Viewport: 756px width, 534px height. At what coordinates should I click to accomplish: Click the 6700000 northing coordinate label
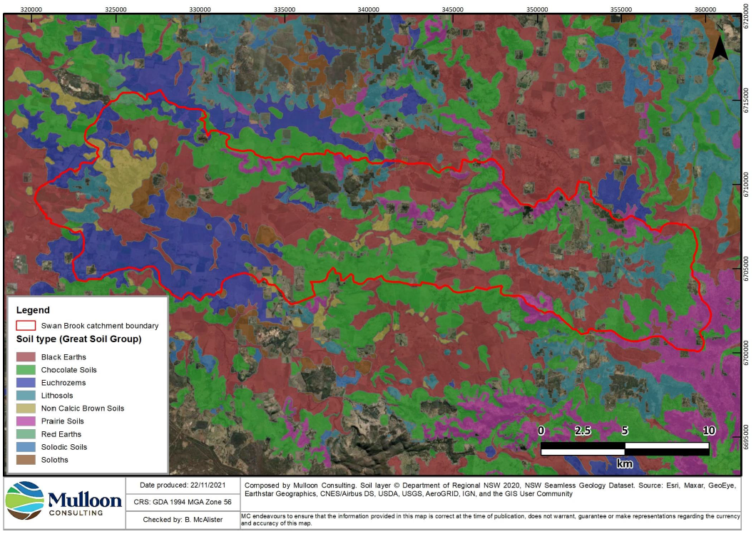pos(747,354)
